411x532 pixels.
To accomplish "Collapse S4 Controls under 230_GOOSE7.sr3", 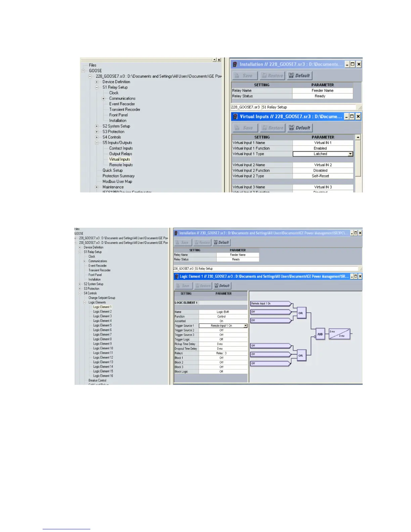I will coord(80,293).
